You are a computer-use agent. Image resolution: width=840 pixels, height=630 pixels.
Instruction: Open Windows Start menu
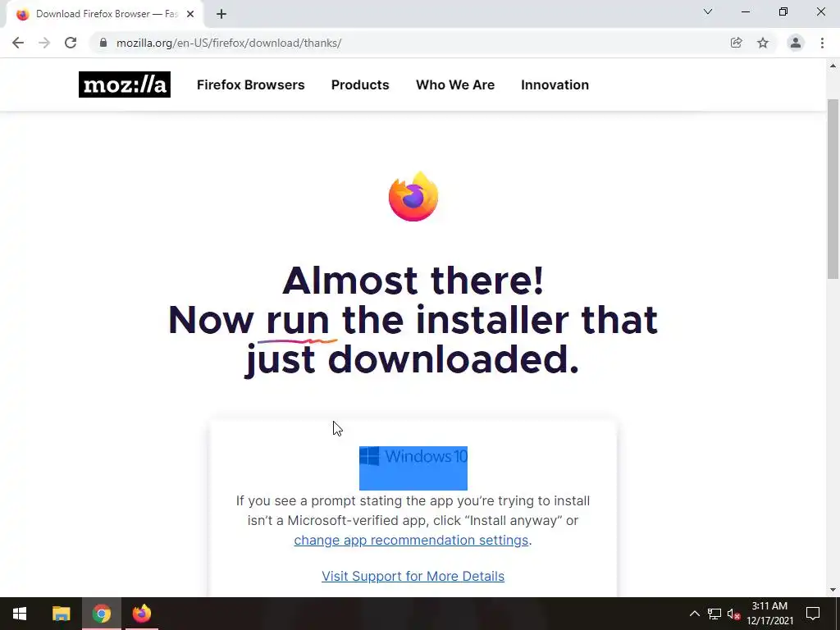tap(20, 614)
